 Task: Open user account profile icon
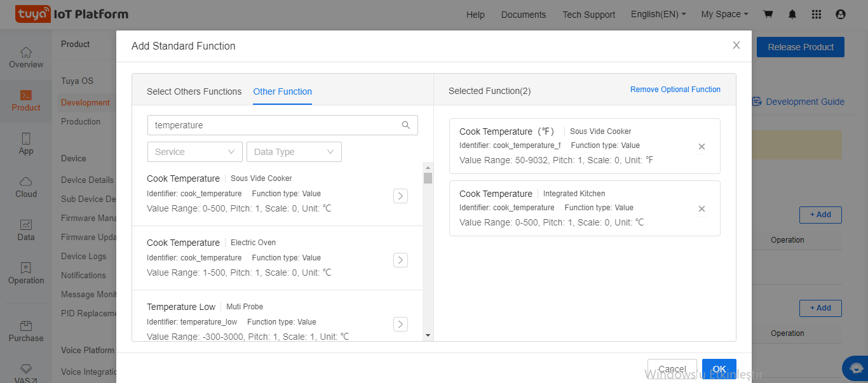pos(841,14)
